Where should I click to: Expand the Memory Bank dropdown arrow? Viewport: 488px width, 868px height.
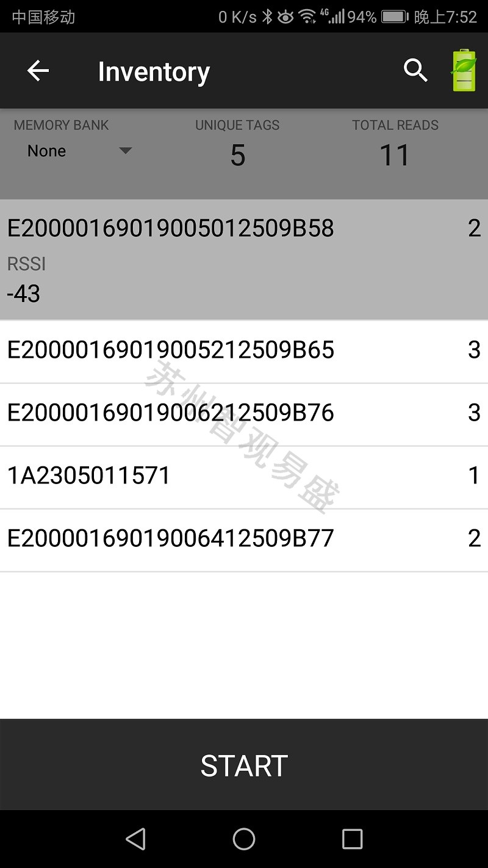[x=125, y=151]
